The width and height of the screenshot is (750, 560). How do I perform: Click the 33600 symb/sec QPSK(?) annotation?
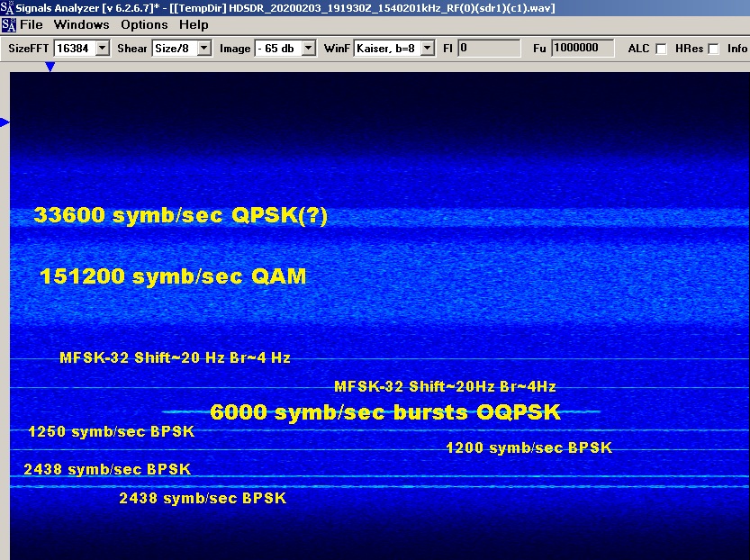[x=181, y=215]
